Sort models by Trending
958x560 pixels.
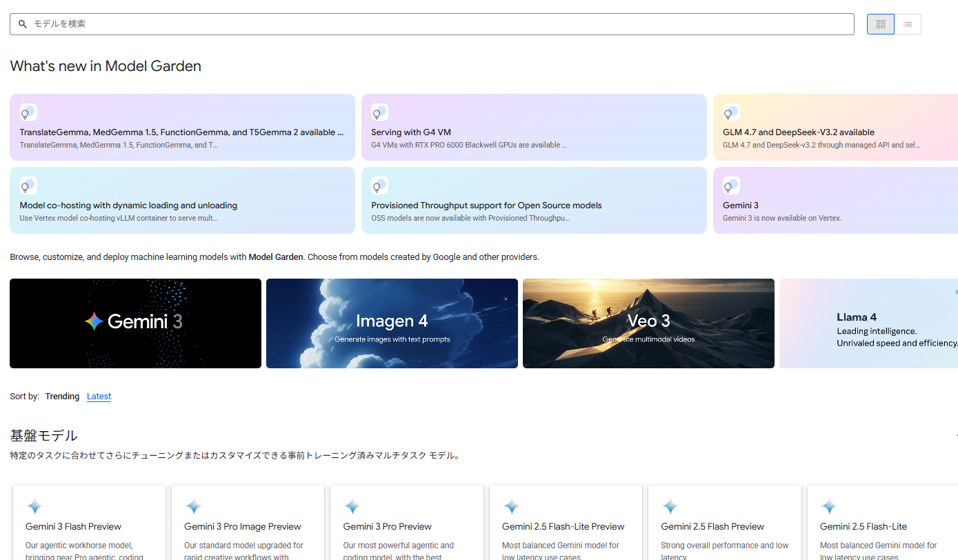tap(62, 397)
